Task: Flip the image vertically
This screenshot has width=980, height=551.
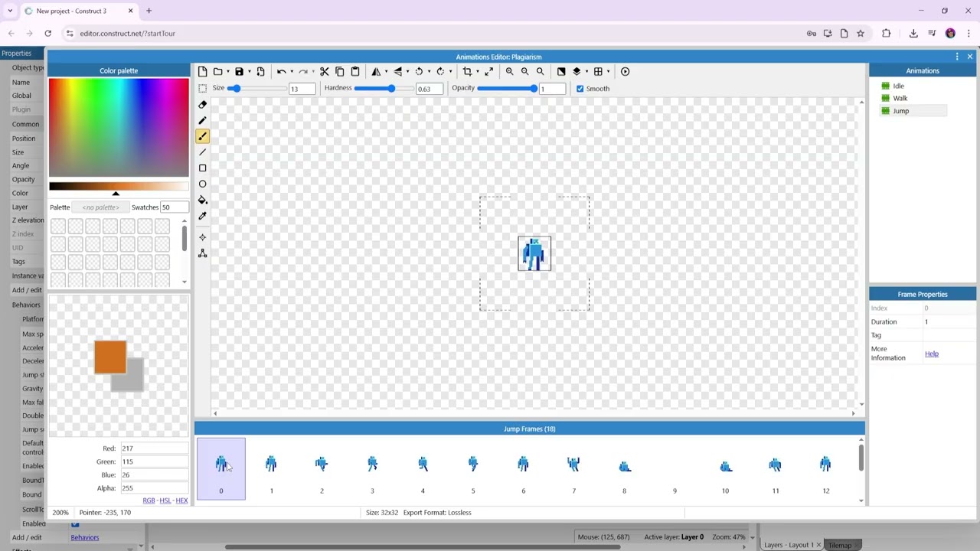Action: click(x=397, y=71)
